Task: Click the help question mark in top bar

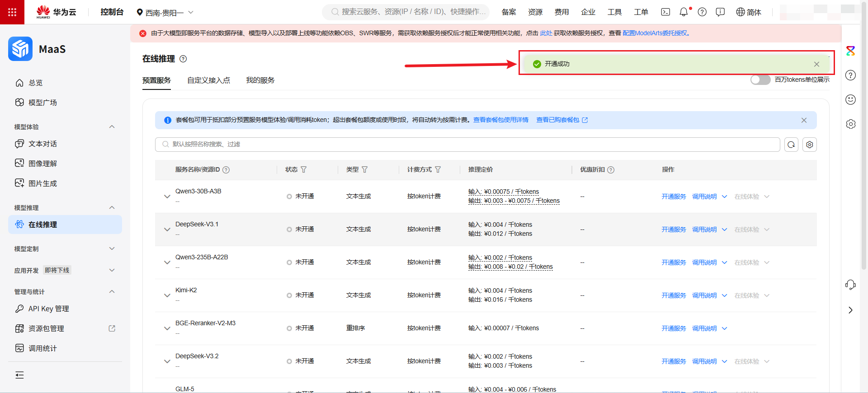Action: click(702, 12)
